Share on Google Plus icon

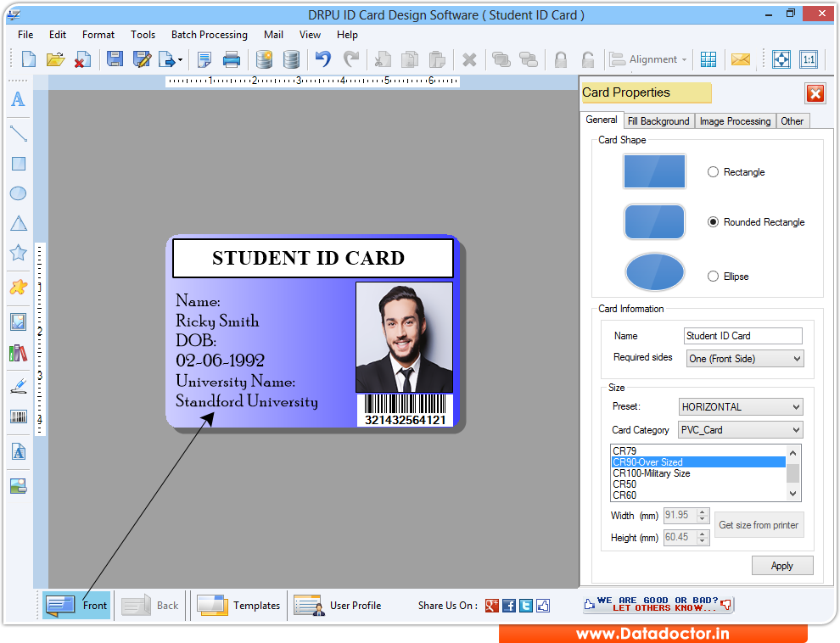492,606
